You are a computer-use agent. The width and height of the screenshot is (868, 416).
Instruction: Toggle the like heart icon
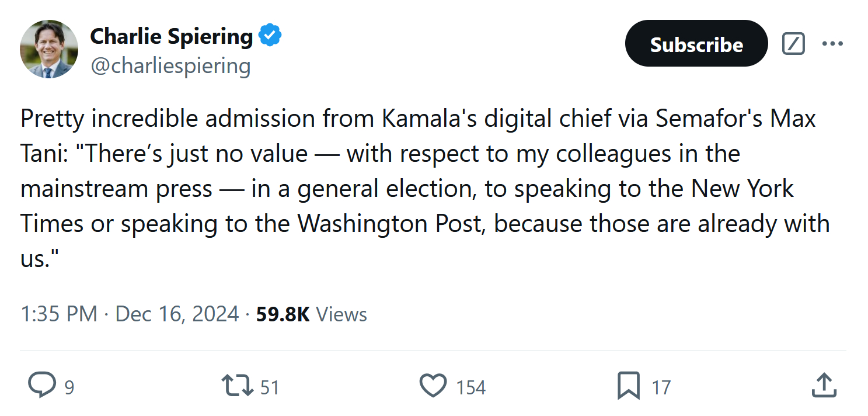[x=433, y=386]
